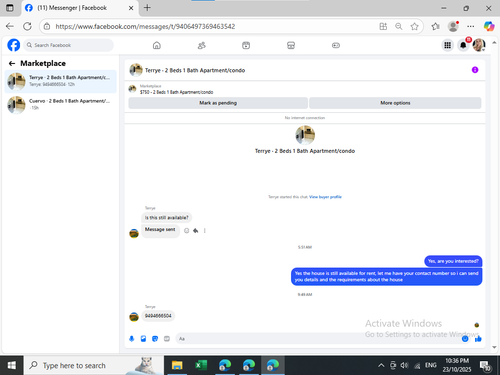The width and height of the screenshot is (500, 375).
Task: Click the browser address bar URL
Action: (x=145, y=26)
